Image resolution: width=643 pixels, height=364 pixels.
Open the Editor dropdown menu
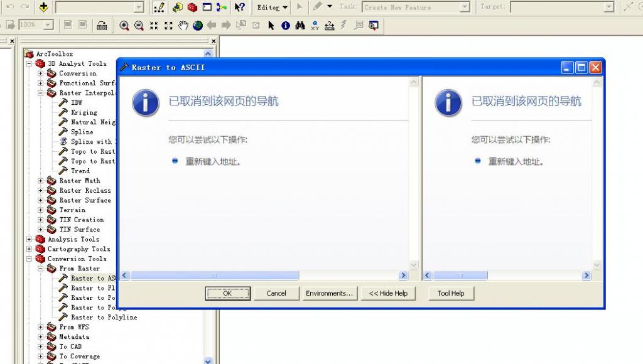pos(272,7)
